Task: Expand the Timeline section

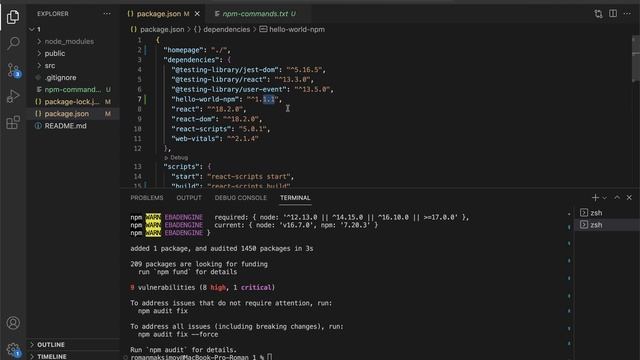Action: coord(73,356)
